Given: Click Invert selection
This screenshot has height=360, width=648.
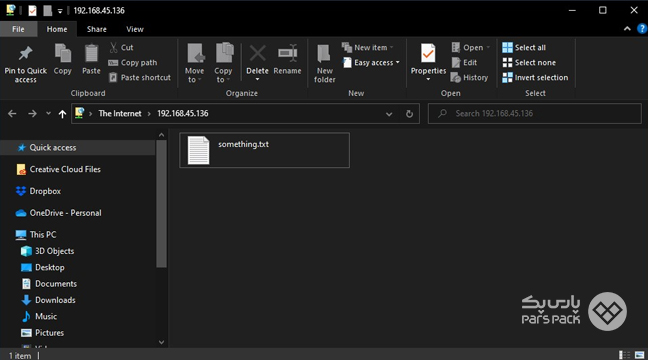Looking at the screenshot, I should pos(535,78).
